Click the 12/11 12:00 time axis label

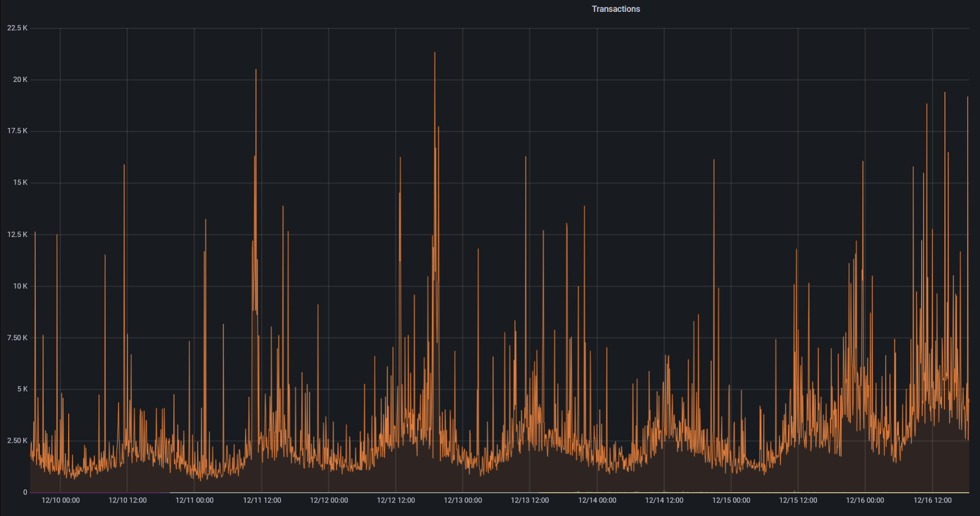(262, 500)
